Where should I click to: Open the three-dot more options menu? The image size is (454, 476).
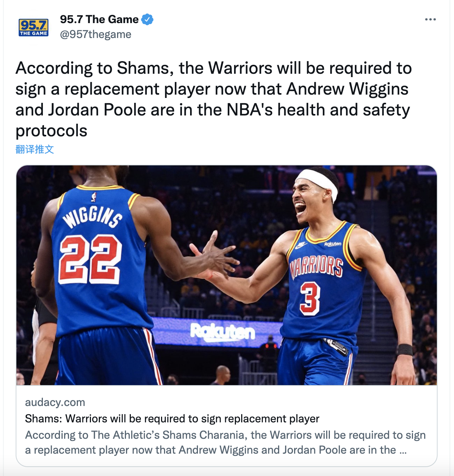430,19
